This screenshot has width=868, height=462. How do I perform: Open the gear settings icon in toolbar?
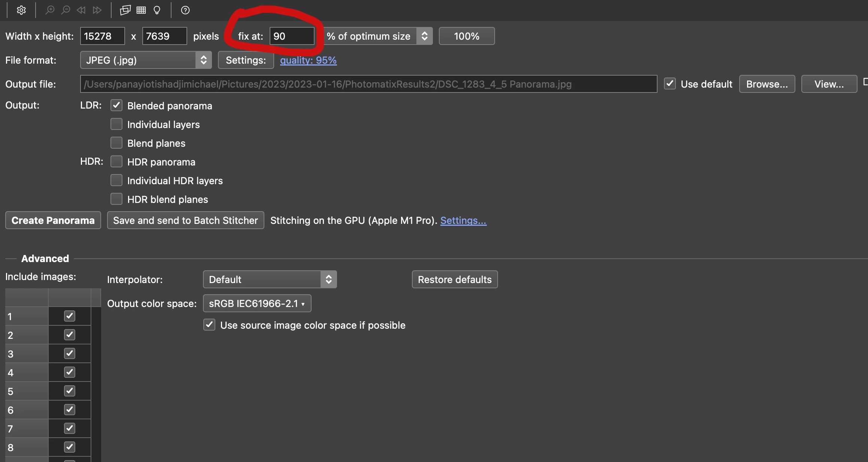pyautogui.click(x=21, y=10)
